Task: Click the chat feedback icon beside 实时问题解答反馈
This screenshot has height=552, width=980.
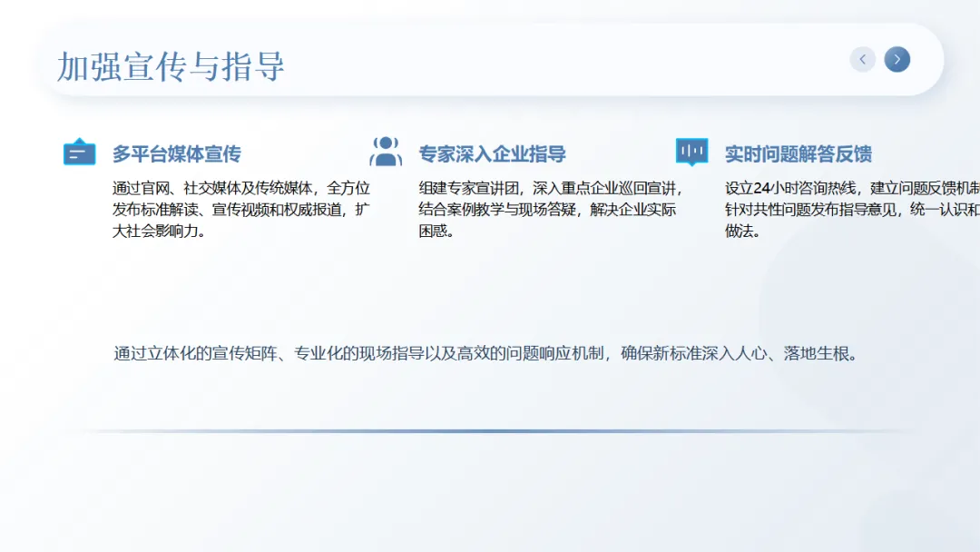Action: [x=691, y=152]
